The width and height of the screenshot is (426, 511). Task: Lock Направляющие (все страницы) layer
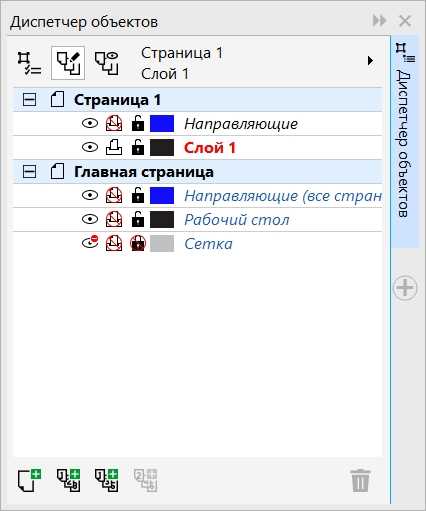tap(138, 195)
